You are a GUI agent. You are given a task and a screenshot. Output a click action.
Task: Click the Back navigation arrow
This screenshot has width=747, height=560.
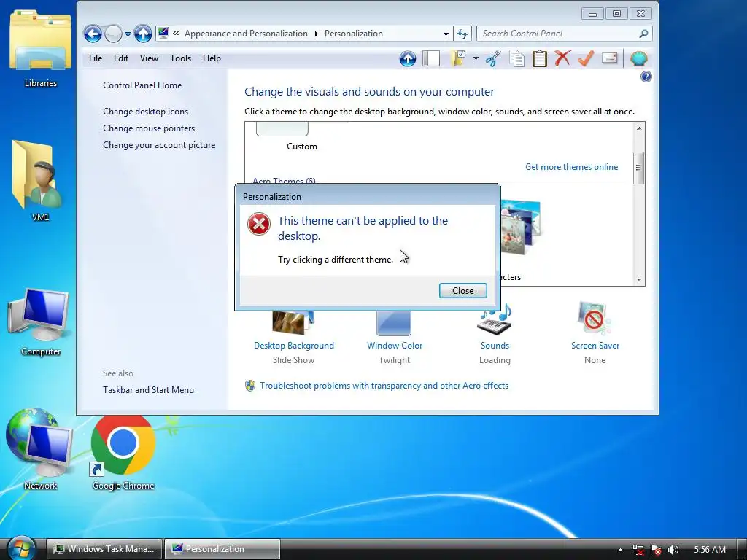(93, 34)
